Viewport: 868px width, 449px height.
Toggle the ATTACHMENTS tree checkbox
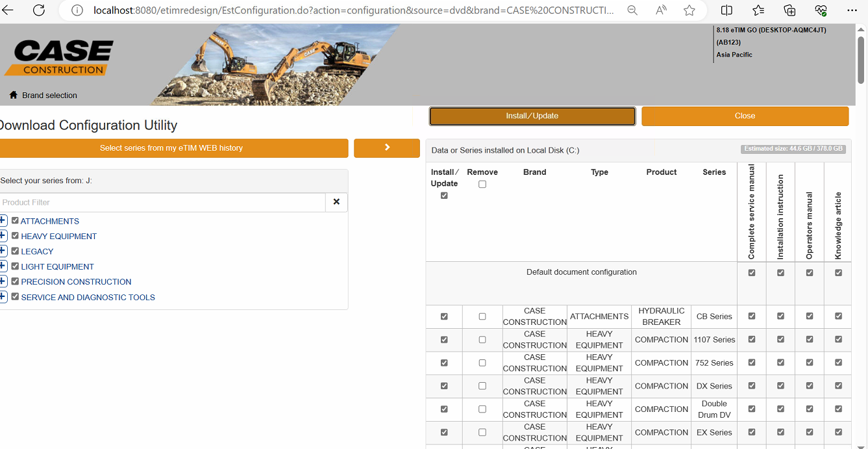pyautogui.click(x=15, y=221)
